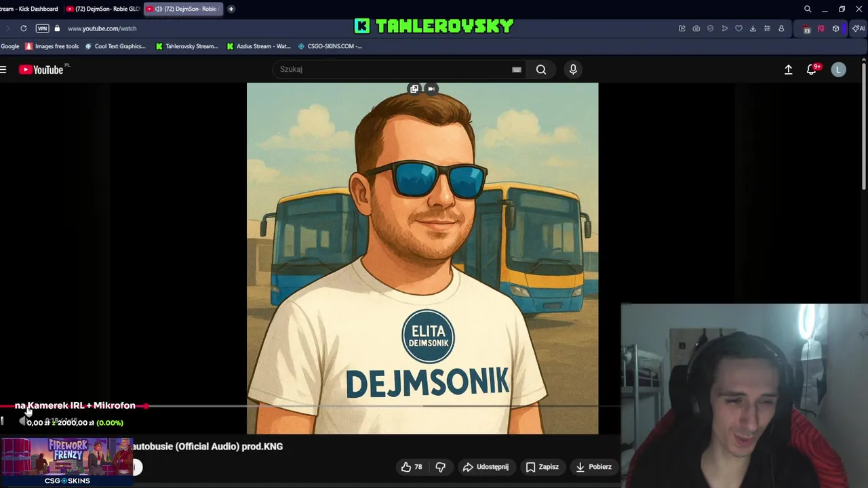This screenshot has height=488, width=868.
Task: Click the Udostępnij share button
Action: coord(486,467)
